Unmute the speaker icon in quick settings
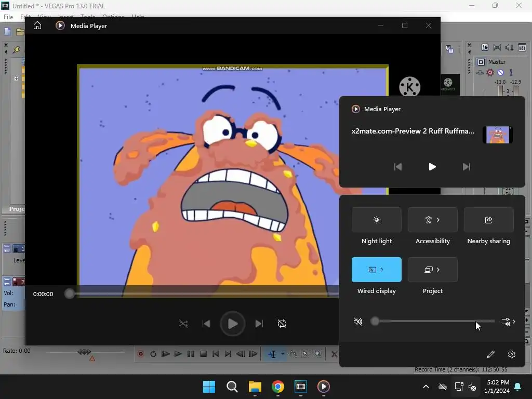The width and height of the screenshot is (532, 399). pyautogui.click(x=357, y=321)
